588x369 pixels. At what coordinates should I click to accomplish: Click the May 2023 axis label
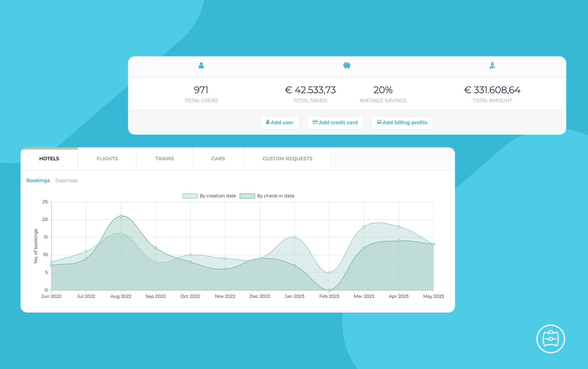(433, 296)
